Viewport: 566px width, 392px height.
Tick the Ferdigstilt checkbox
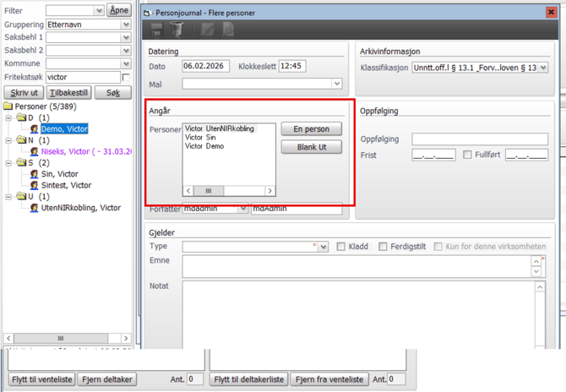[x=383, y=247]
